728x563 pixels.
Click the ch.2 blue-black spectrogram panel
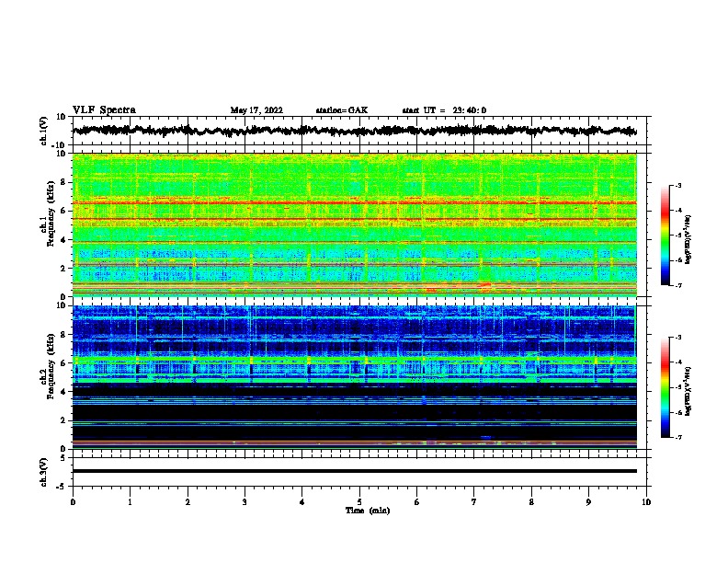point(355,377)
